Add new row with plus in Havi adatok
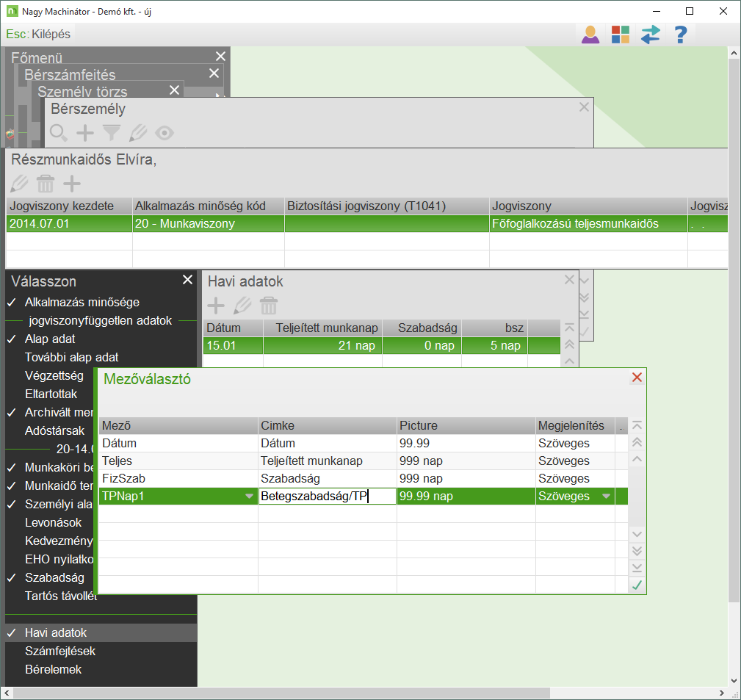Screen dimensions: 741x700 (216, 306)
